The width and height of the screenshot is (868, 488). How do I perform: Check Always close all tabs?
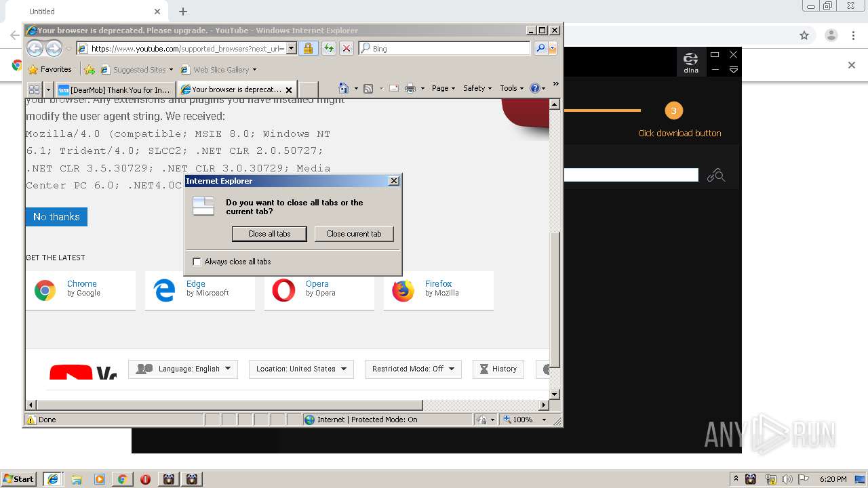(197, 262)
